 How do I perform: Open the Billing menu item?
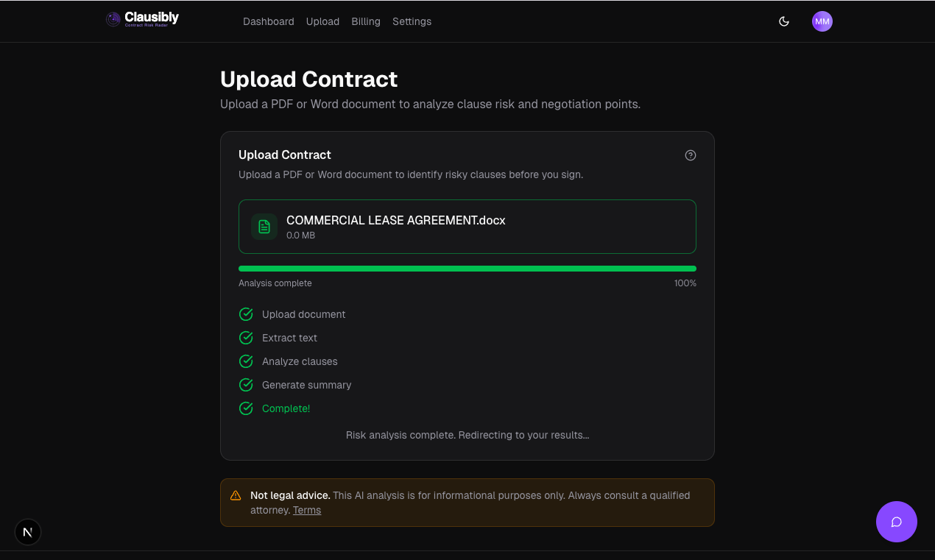(366, 21)
